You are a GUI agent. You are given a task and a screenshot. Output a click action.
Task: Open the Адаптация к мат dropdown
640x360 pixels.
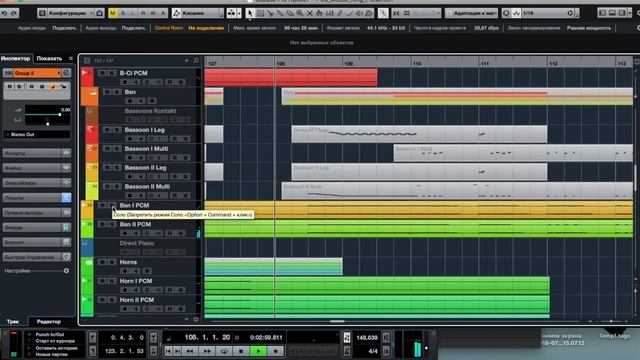[471, 13]
